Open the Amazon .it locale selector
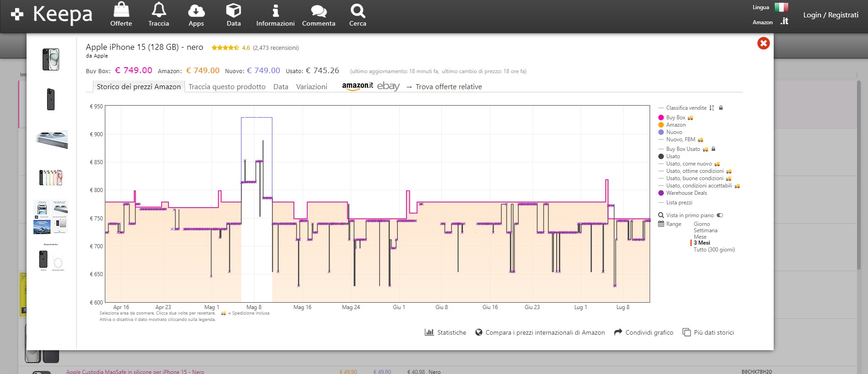Screen dimensions: 868x374 coord(784,21)
